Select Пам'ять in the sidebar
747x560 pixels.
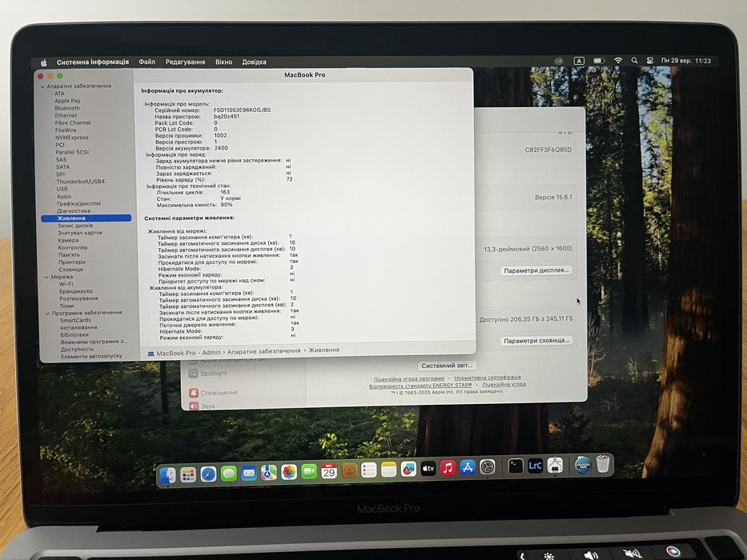pos(69,254)
